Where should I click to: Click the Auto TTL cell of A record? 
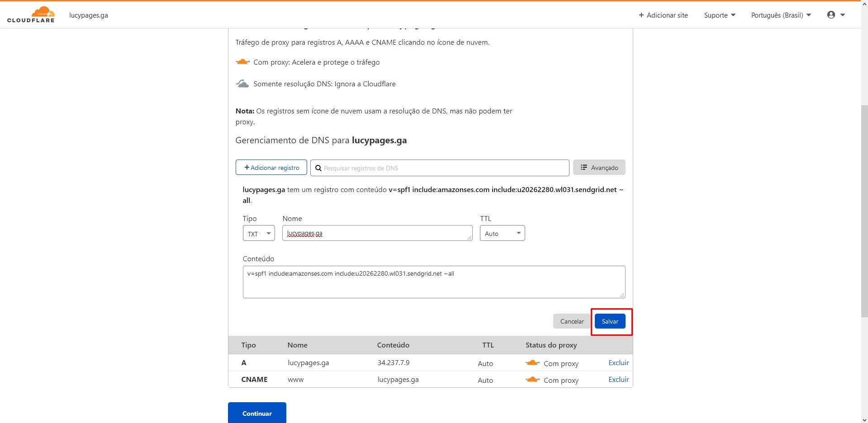pos(485,363)
